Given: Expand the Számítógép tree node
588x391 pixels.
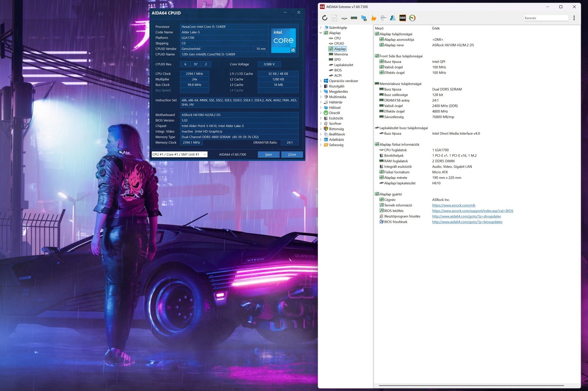Looking at the screenshot, I should click(321, 27).
